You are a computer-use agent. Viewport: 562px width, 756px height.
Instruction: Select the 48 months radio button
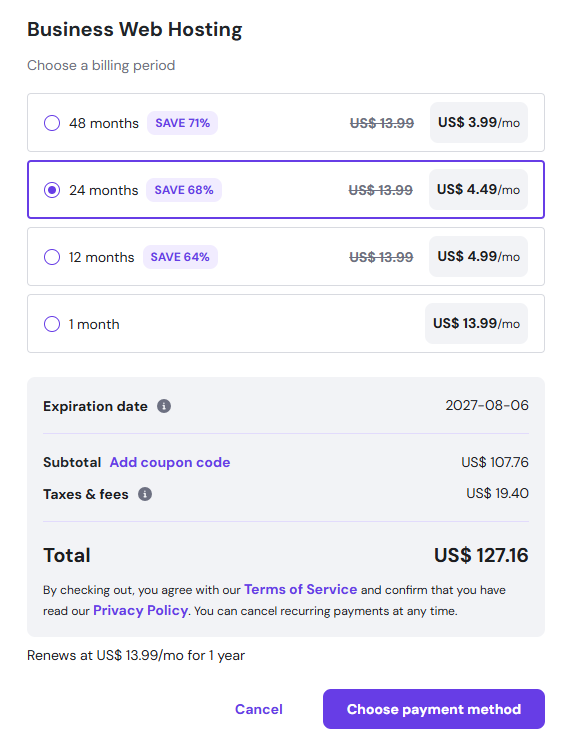(52, 123)
